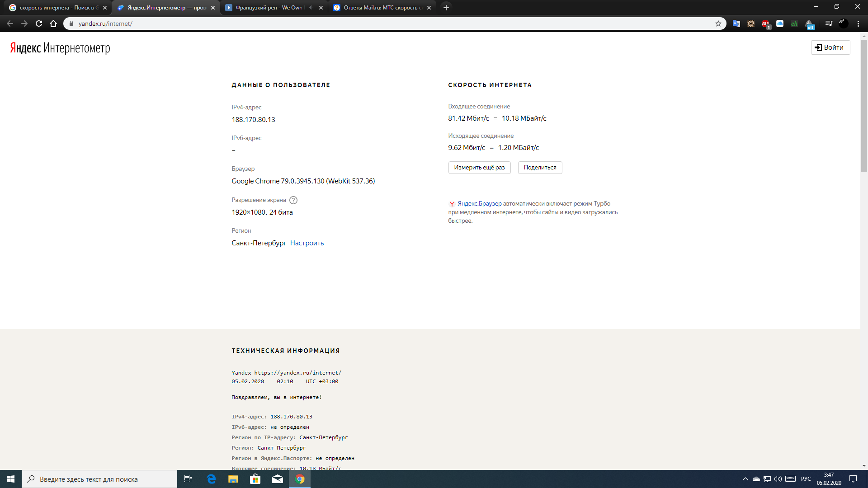Go to the browser home page

pos(53,23)
